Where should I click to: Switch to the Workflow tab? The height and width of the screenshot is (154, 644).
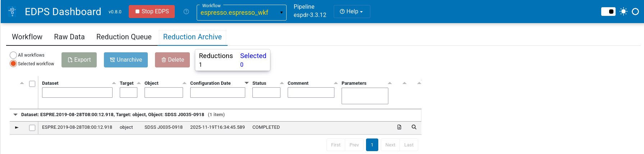pyautogui.click(x=27, y=37)
